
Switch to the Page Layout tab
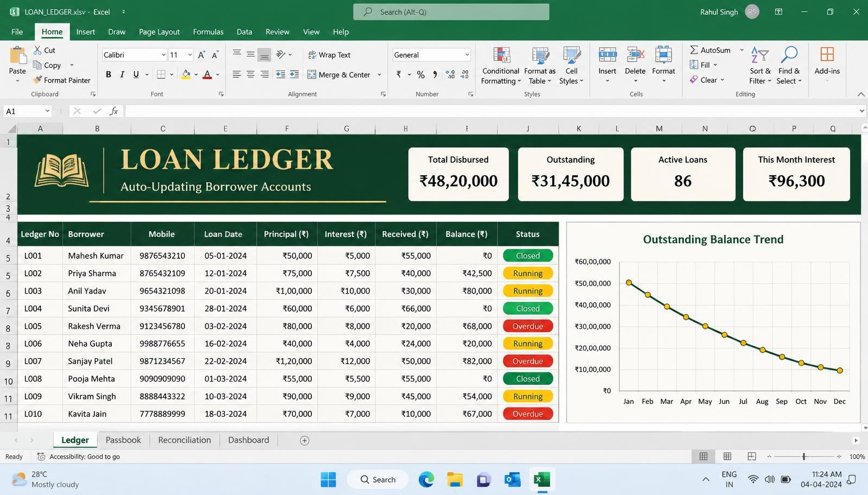159,31
